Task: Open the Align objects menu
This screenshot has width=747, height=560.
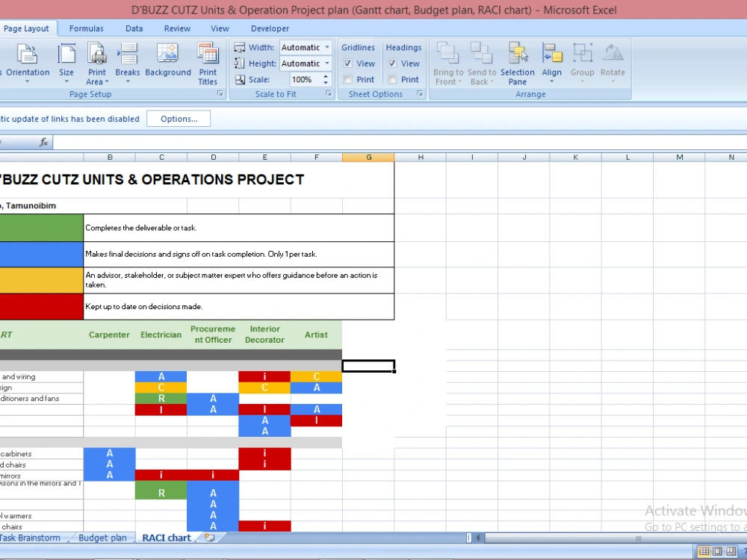Action: pos(552,63)
